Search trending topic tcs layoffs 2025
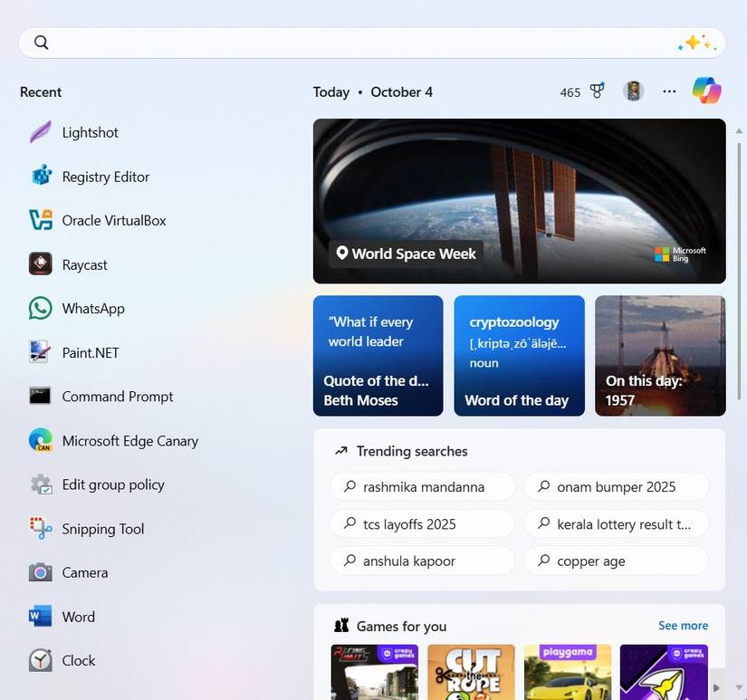Viewport: 747px width, 700px height. (422, 523)
